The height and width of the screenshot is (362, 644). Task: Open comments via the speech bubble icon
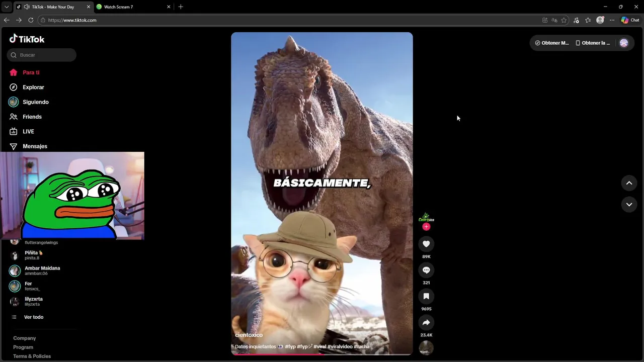(426, 270)
